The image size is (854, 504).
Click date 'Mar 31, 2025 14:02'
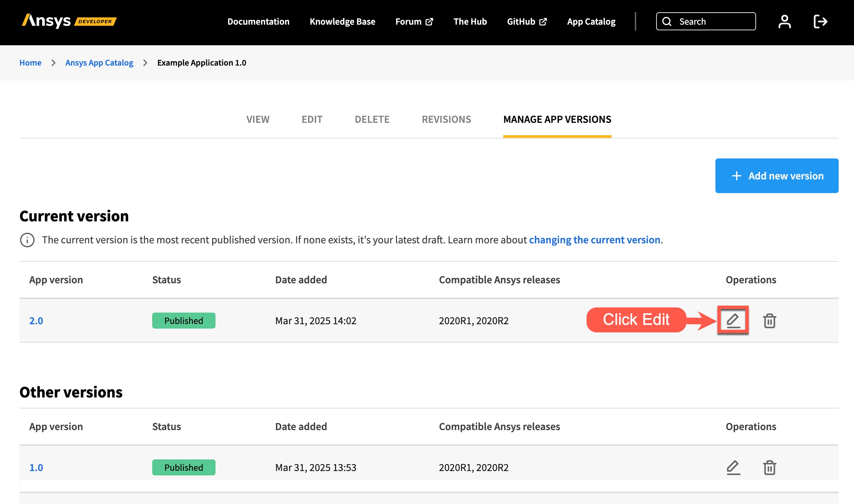tap(315, 321)
